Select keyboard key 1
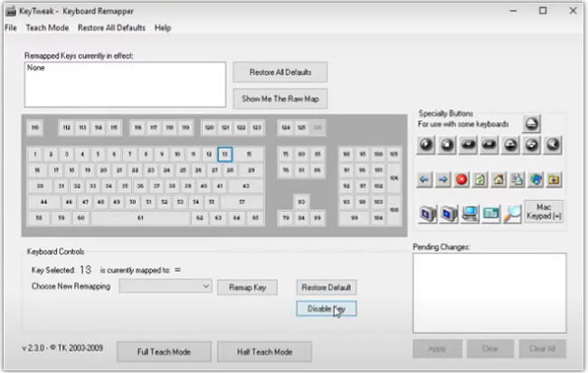This screenshot has width=588, height=373. pos(35,154)
